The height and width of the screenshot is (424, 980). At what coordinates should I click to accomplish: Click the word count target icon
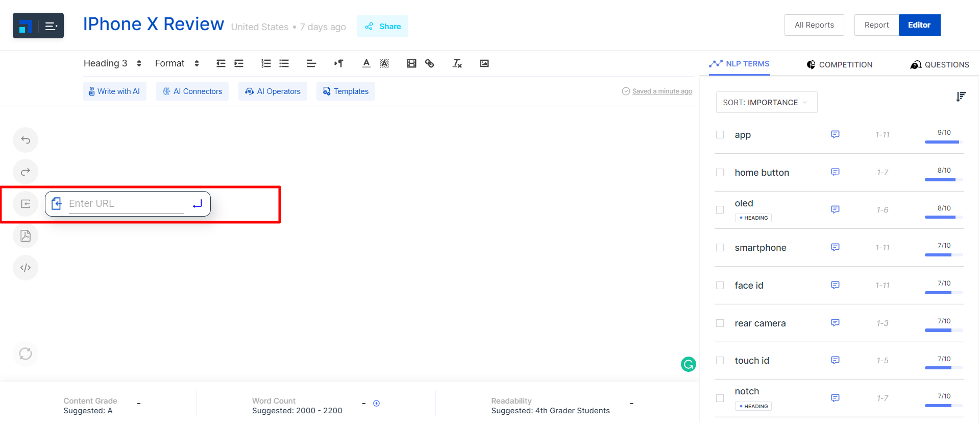pyautogui.click(x=376, y=404)
